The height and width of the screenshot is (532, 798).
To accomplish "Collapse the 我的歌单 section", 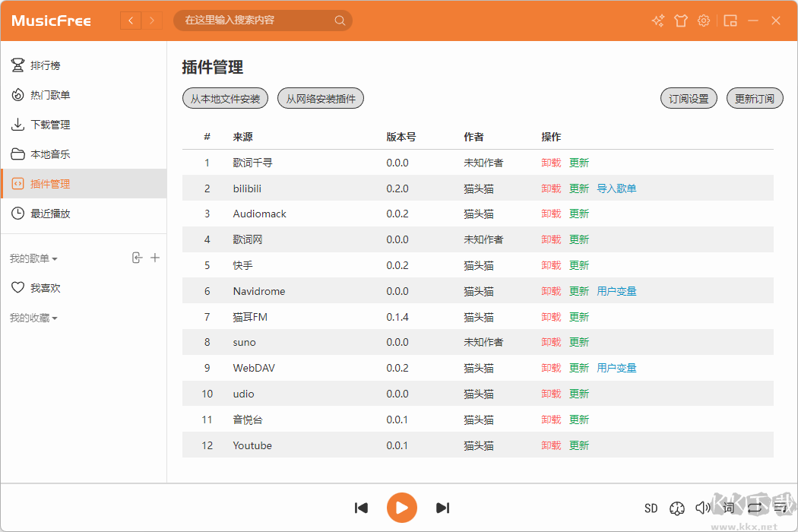I will pos(33,258).
